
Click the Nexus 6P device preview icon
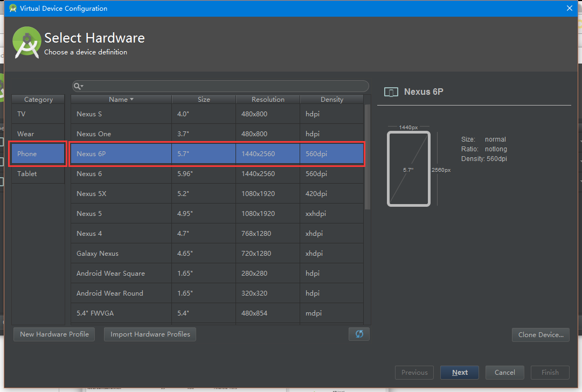point(391,92)
